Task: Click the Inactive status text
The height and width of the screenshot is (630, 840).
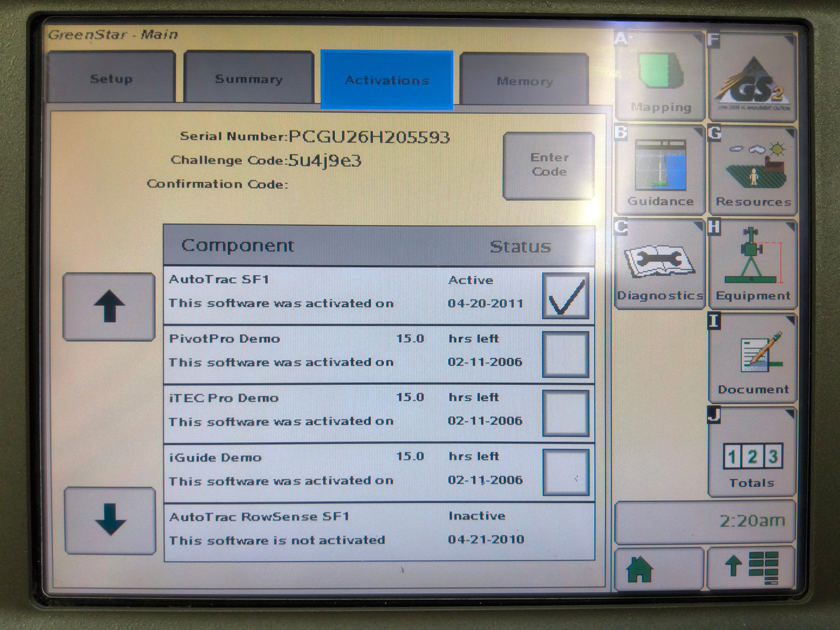Action: coord(477,516)
